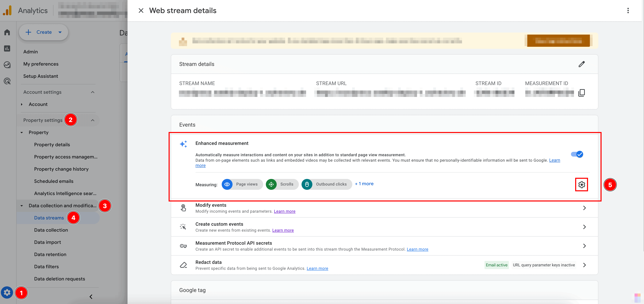The width and height of the screenshot is (644, 304).
Task: Open Property details menu item
Action: tap(52, 145)
